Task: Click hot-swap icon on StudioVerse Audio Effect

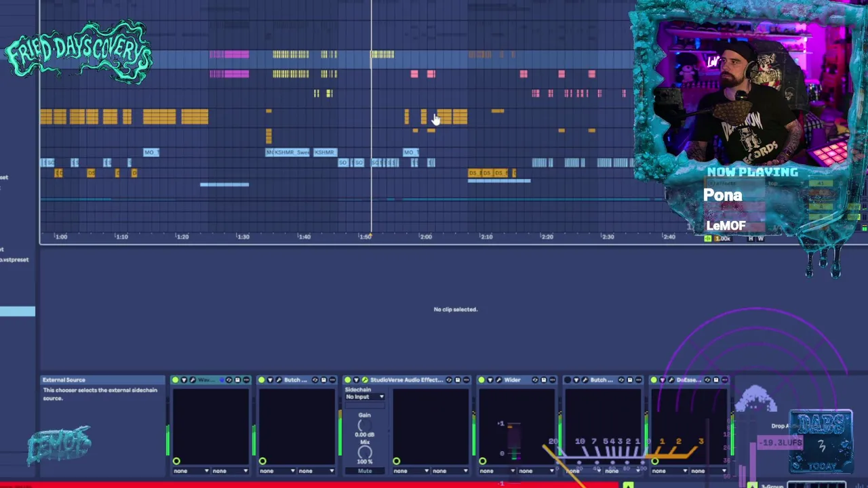Action: click(x=449, y=380)
